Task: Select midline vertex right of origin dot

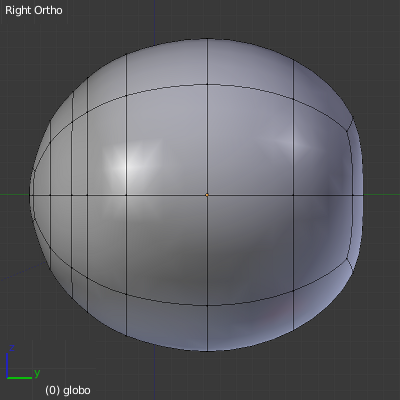Action: [x=293, y=195]
